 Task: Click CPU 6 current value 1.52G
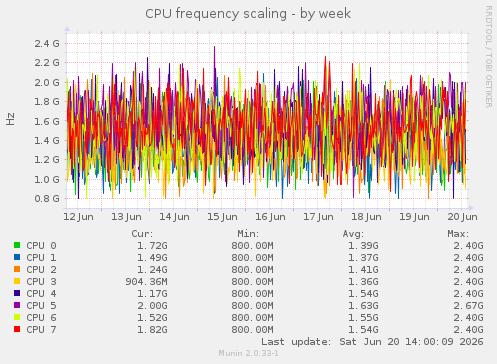tap(152, 318)
